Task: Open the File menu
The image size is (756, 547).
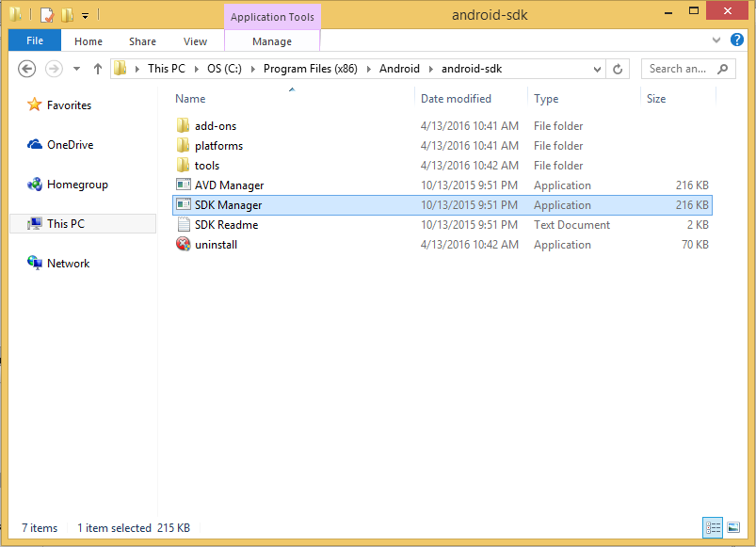Action: [34, 40]
